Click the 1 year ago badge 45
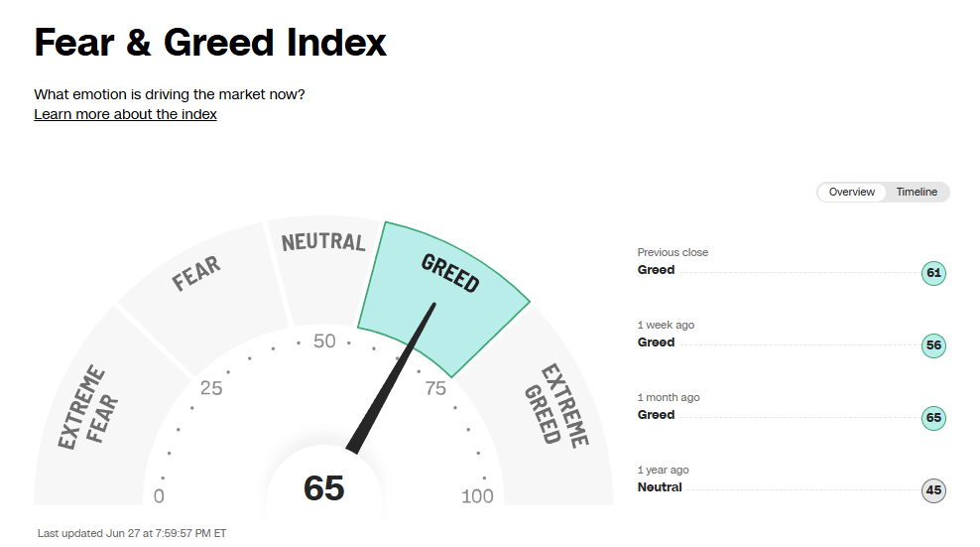Screen dimensions: 980x547 (x=932, y=490)
